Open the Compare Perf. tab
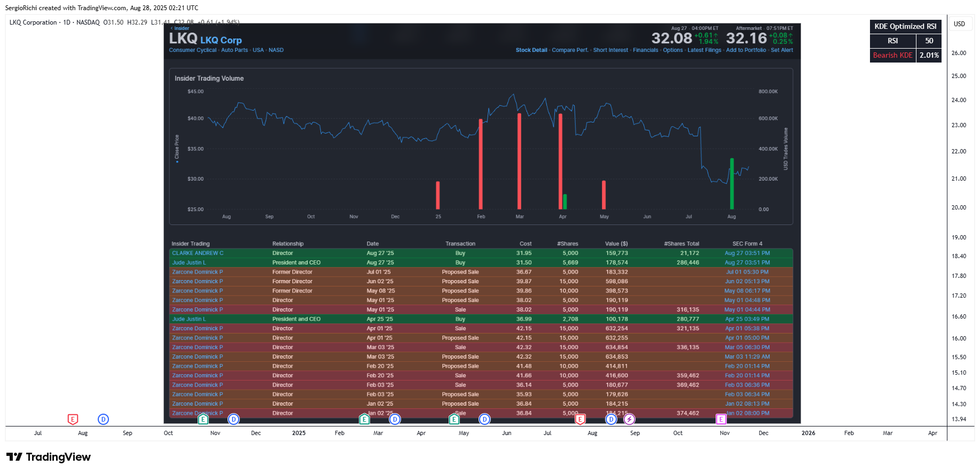The width and height of the screenshot is (980, 473). tap(570, 50)
